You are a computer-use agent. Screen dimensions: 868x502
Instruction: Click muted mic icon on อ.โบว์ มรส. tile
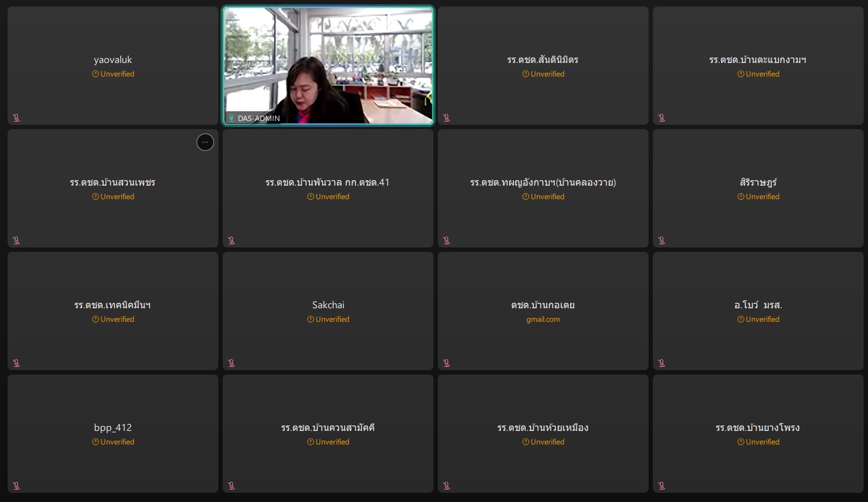click(662, 363)
